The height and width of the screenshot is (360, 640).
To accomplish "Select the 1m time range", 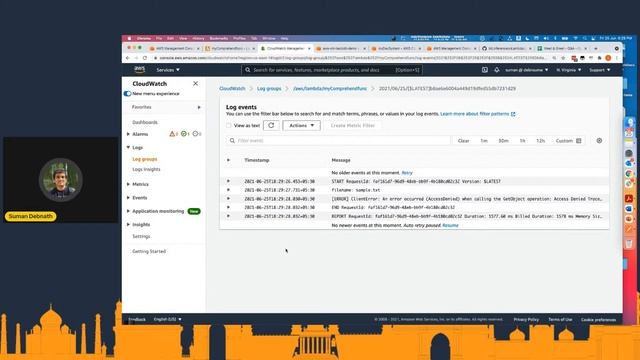I will click(x=484, y=140).
